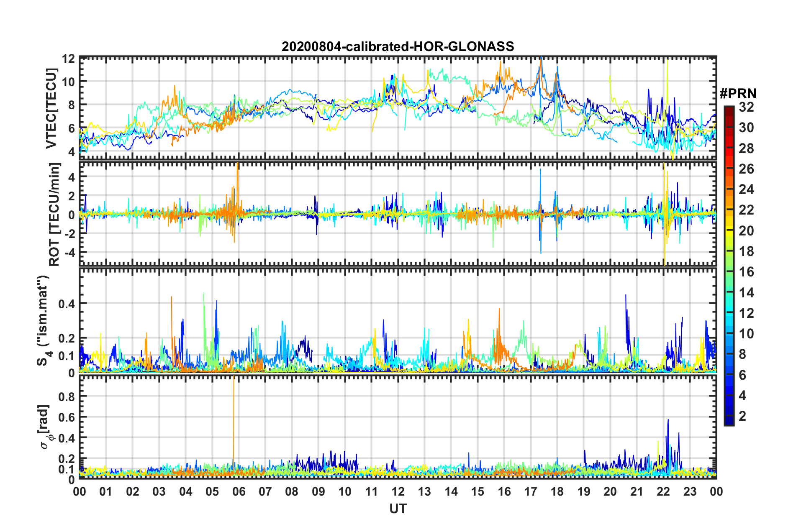This screenshot has width=796, height=532.
Task: Click the PRN colorbar gradient strip
Action: click(729, 266)
